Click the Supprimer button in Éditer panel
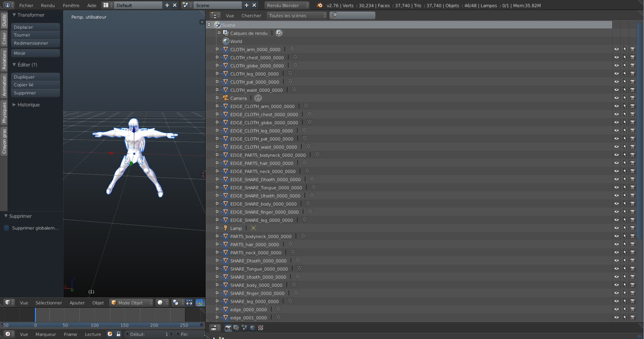Viewport: 644px width, 339px height. (x=36, y=93)
